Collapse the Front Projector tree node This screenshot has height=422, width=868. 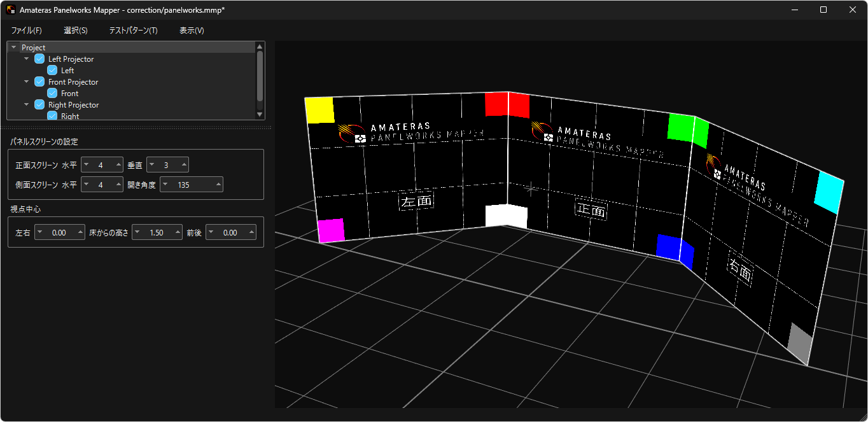[x=27, y=82]
